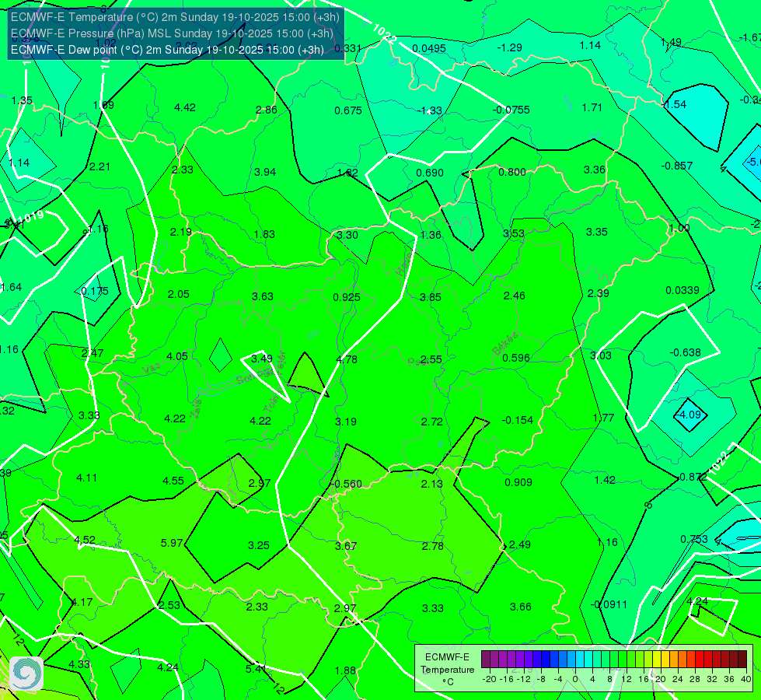Click the dew point value 0.596
The height and width of the screenshot is (700, 761).
pyautogui.click(x=516, y=358)
